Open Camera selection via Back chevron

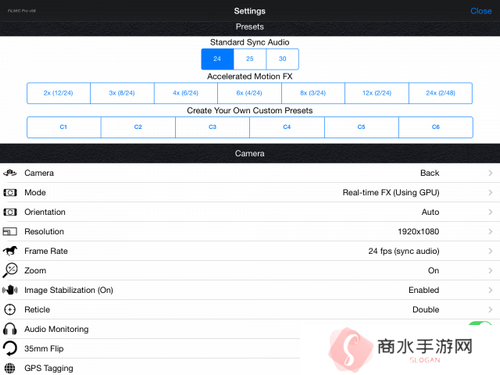(490, 173)
